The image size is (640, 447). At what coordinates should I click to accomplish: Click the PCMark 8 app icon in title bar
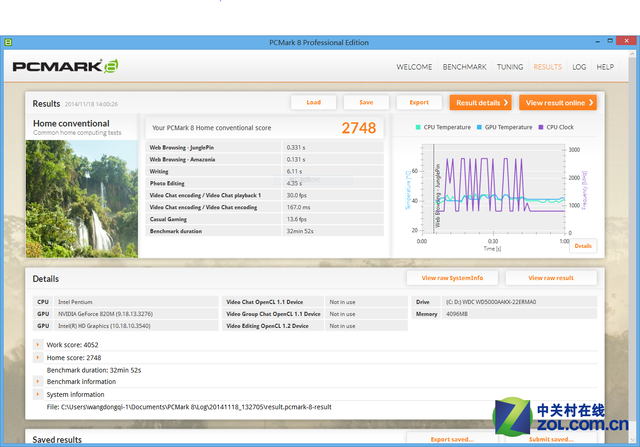[8, 42]
